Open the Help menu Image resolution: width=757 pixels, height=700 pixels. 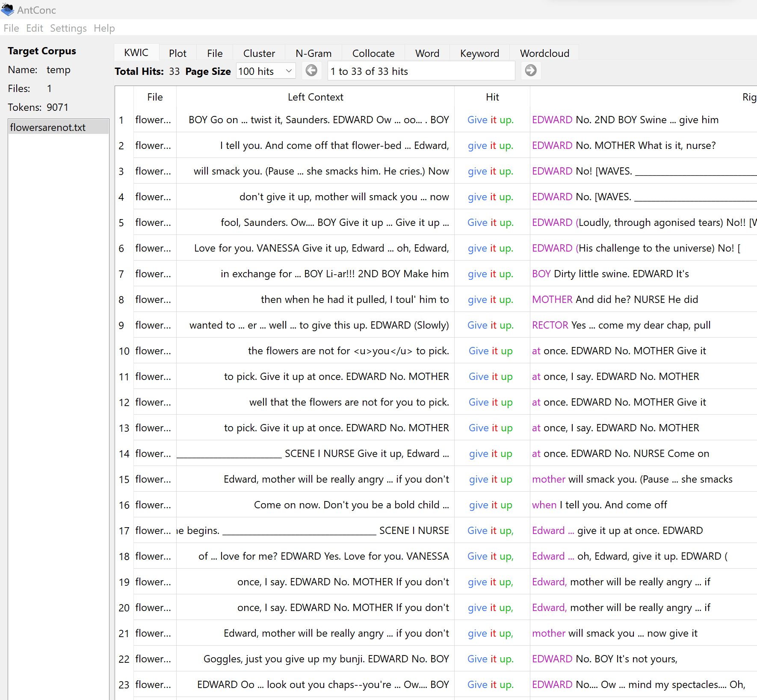[x=104, y=28]
